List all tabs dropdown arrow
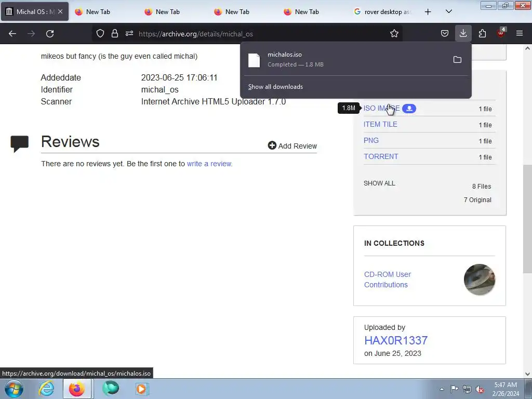 [448, 11]
